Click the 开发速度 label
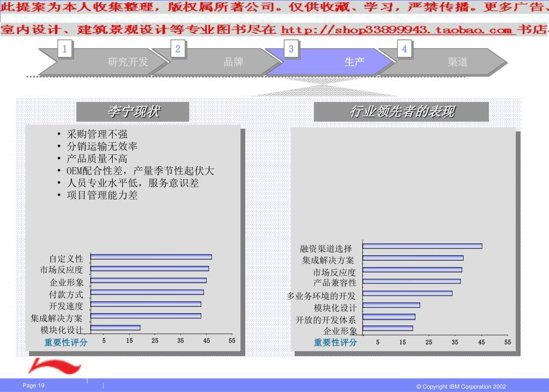Image resolution: width=549 pixels, height=392 pixels. (66, 306)
